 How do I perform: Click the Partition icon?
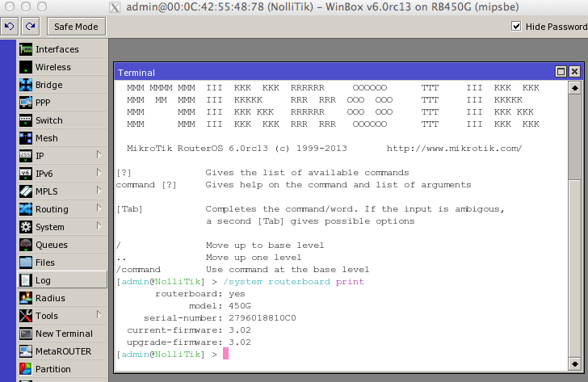click(26, 369)
